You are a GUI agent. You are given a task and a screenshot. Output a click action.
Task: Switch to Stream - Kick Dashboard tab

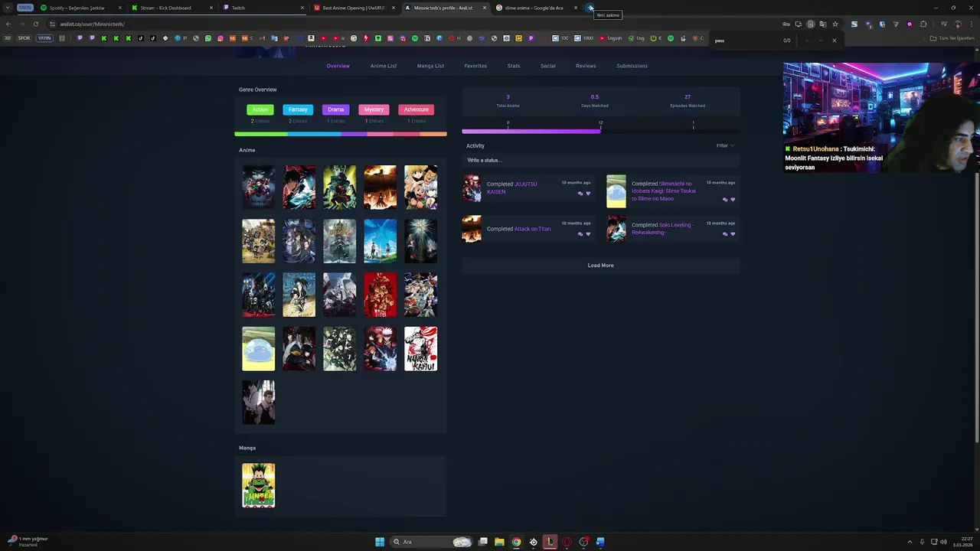(x=171, y=8)
